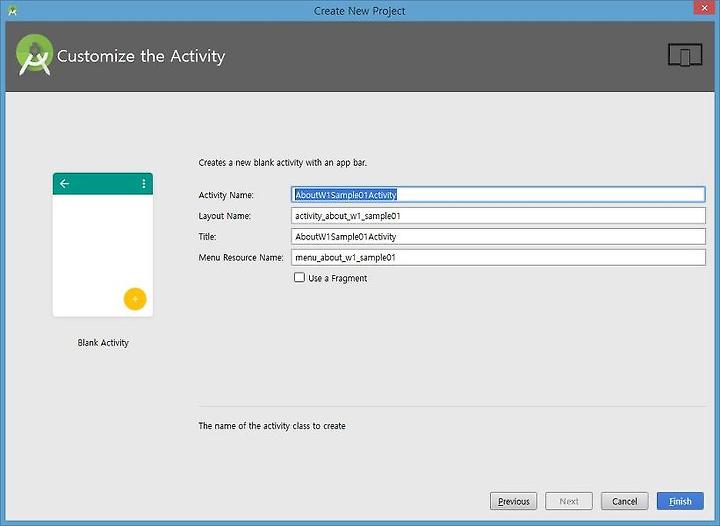Click 'The name of the activity class' hint

(272, 425)
